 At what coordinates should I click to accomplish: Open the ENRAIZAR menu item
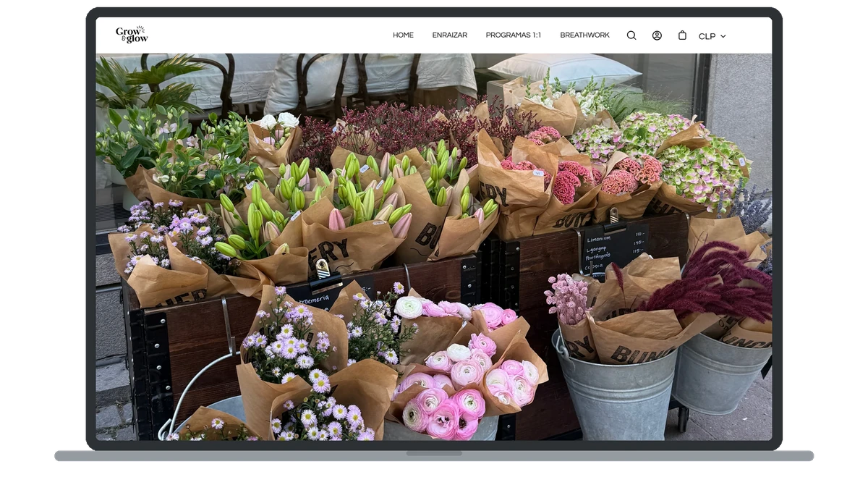click(450, 35)
